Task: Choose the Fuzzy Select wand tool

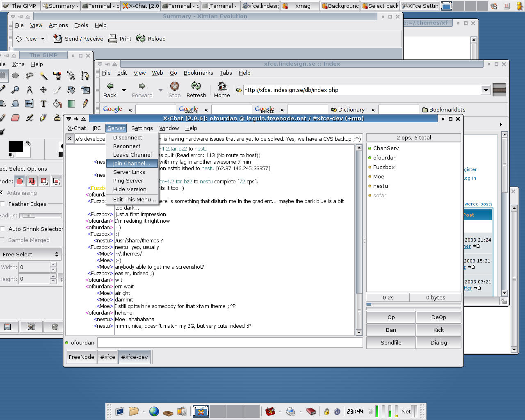Action: coord(43,76)
